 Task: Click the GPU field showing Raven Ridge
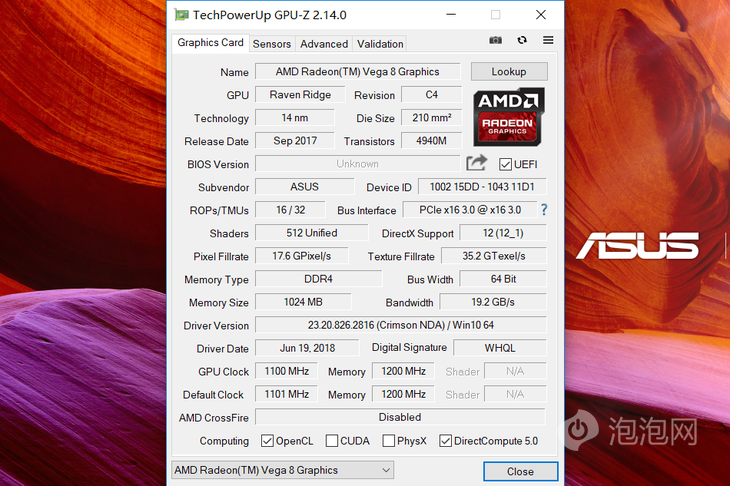coord(300,94)
